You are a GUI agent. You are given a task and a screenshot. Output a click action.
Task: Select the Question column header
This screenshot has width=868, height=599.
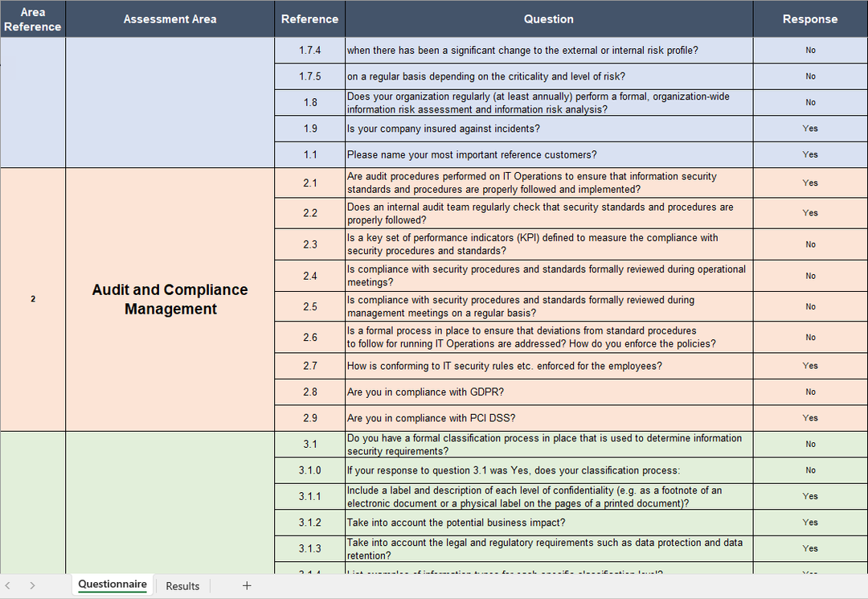pyautogui.click(x=548, y=19)
